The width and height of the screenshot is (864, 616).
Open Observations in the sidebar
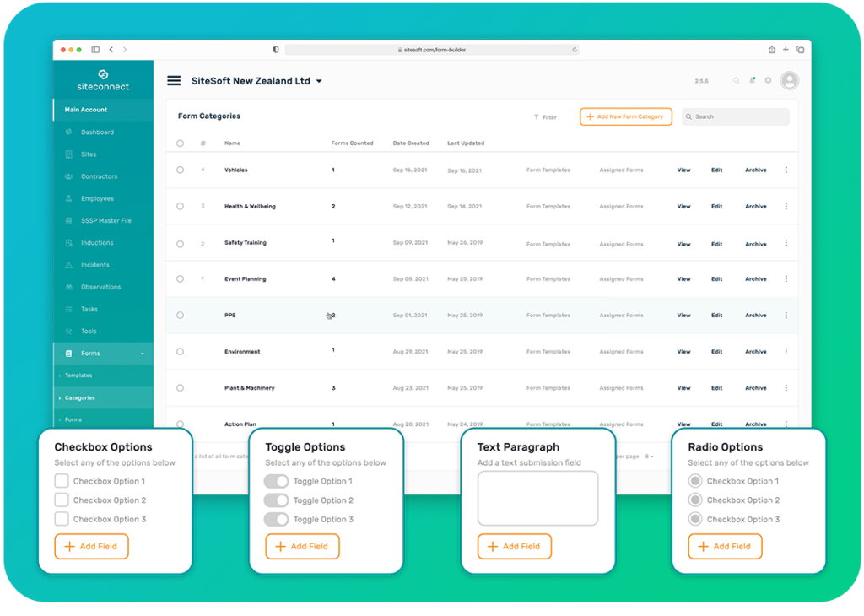(x=101, y=287)
